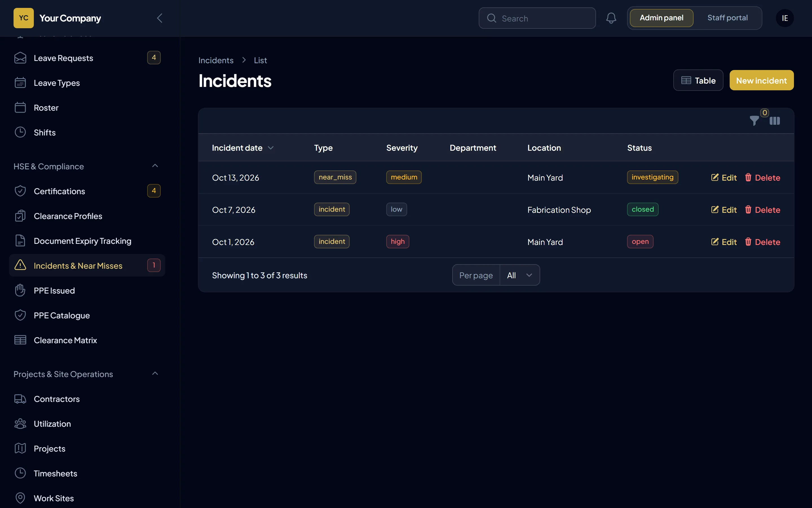This screenshot has height=508, width=812.
Task: Click the PPE Issued hand icon
Action: pos(20,290)
